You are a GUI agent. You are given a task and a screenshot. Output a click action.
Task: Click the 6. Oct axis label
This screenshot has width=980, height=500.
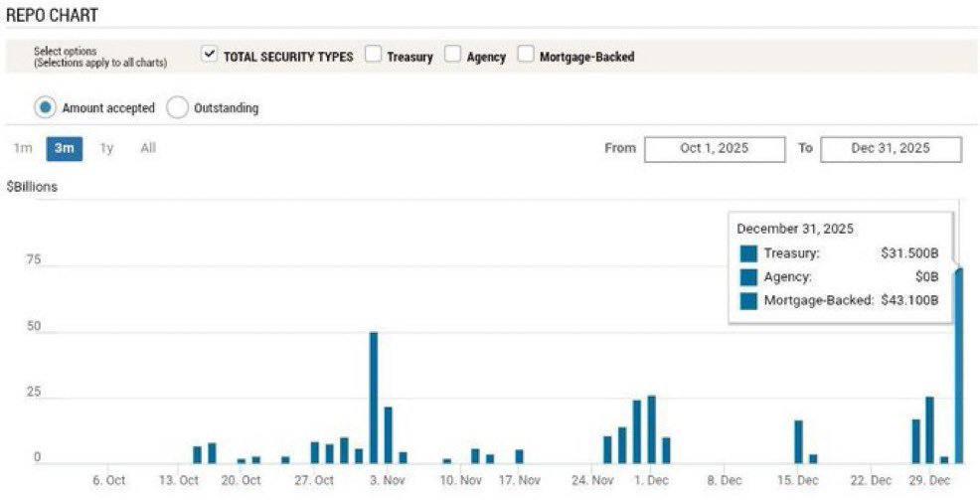[108, 481]
